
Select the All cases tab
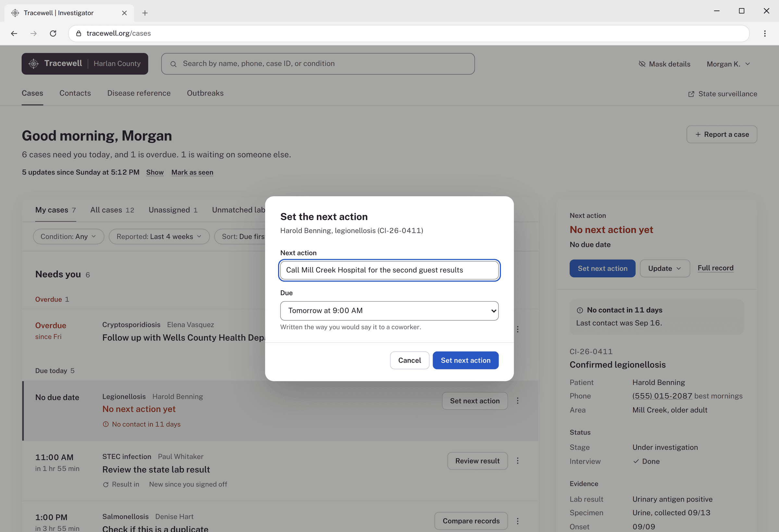click(x=112, y=210)
